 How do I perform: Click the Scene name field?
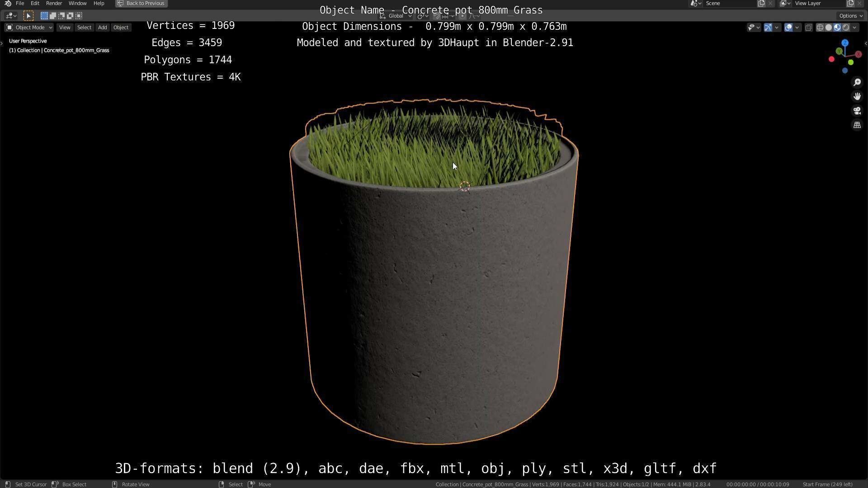point(730,3)
